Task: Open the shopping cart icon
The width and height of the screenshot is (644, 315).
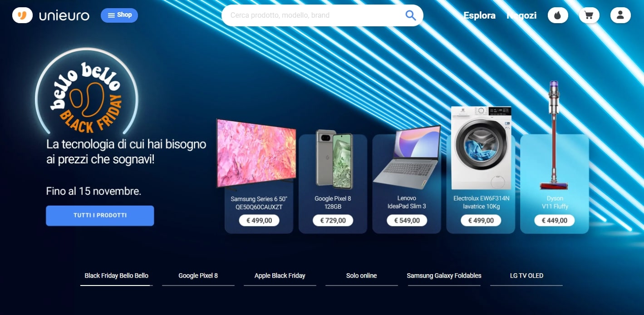Action: [x=589, y=15]
